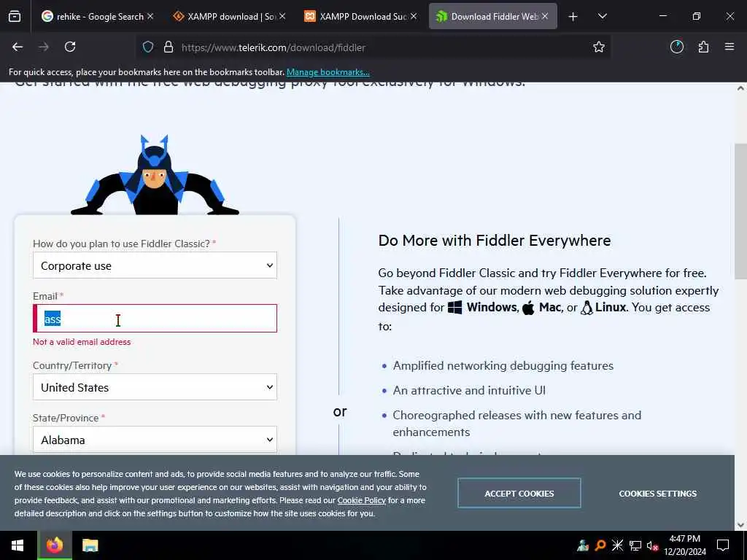The width and height of the screenshot is (747, 560).
Task: Click 'Amplified networking debugging features' bullet
Action: (503, 366)
